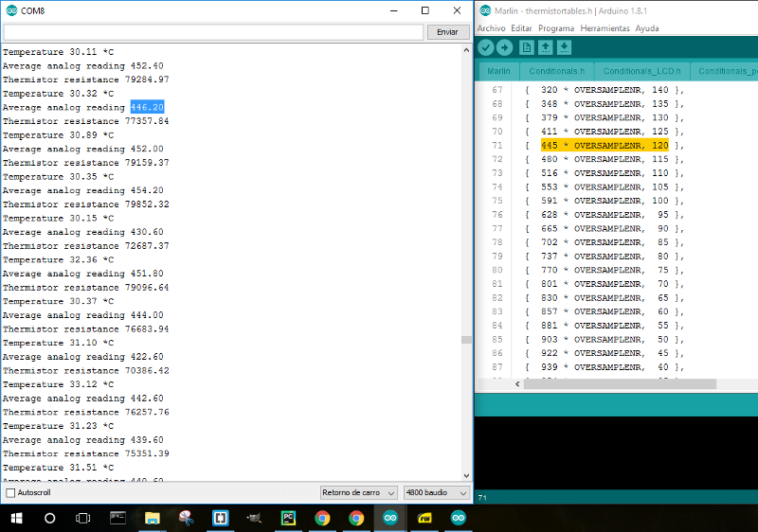The image size is (758, 532).
Task: Click the New sketch icon in Arduino toolbar
Action: tap(527, 47)
